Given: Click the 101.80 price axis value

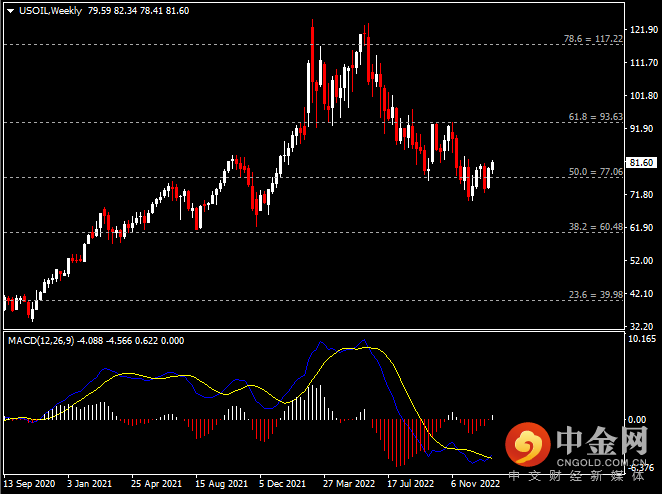Looking at the screenshot, I should pyautogui.click(x=644, y=95).
